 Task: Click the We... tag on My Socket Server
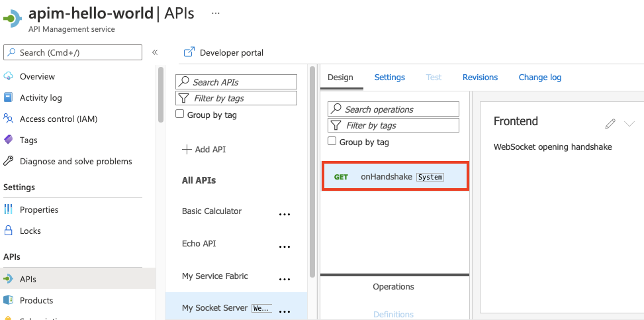pos(261,308)
